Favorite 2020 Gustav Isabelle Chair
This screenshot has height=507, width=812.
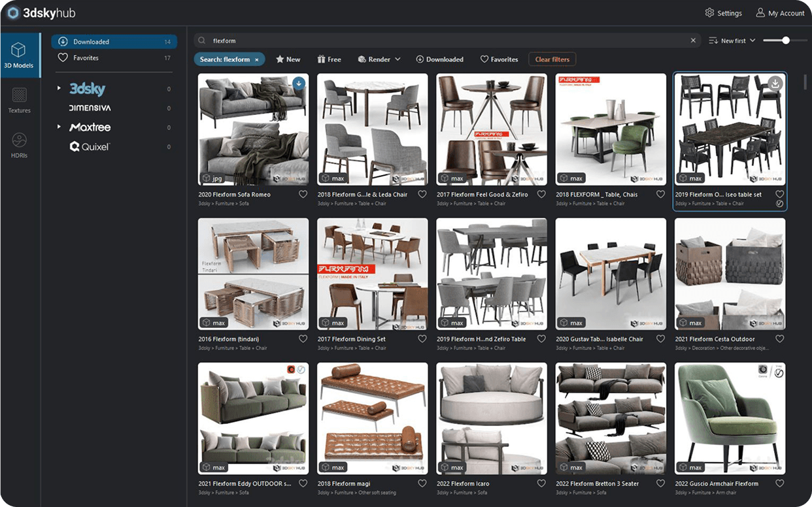tap(661, 339)
